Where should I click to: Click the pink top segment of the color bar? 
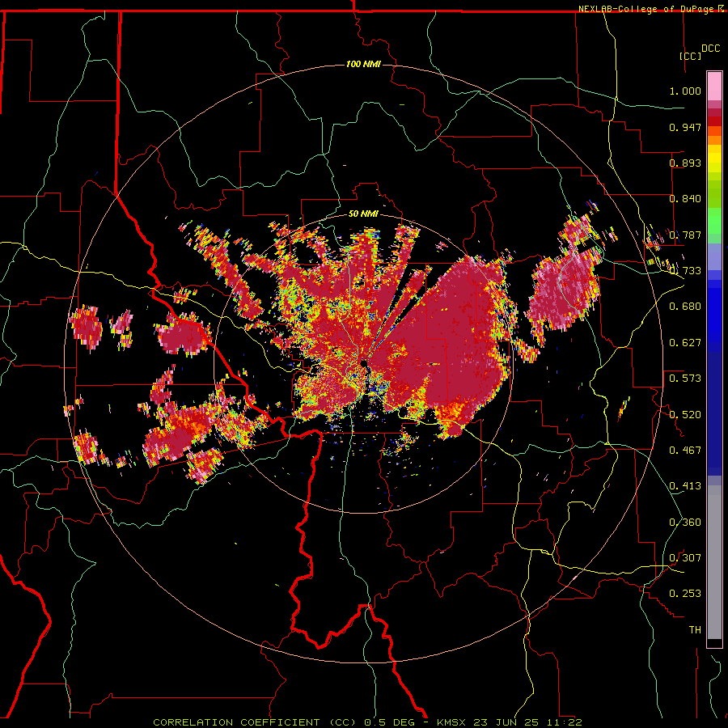(x=714, y=86)
